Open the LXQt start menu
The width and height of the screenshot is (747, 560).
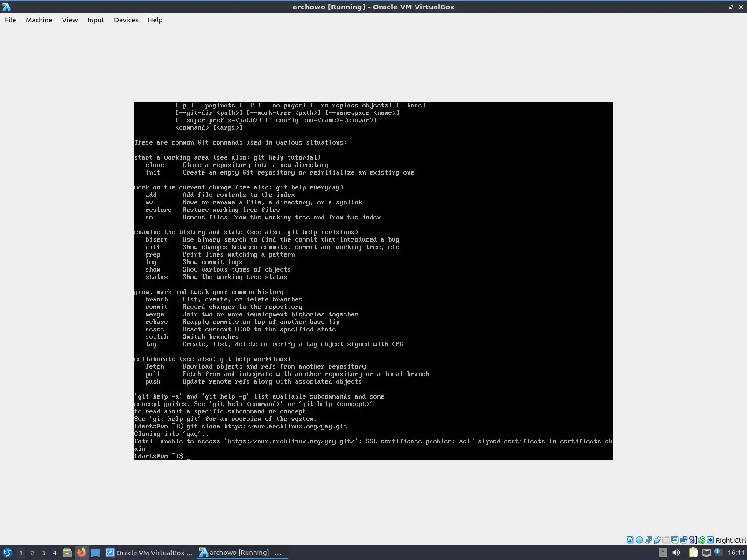7,553
